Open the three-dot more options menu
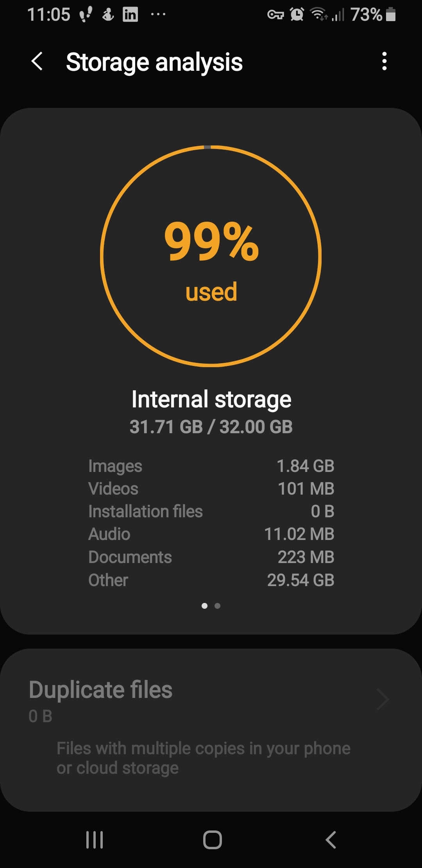Viewport: 422px width, 868px height. tap(384, 61)
